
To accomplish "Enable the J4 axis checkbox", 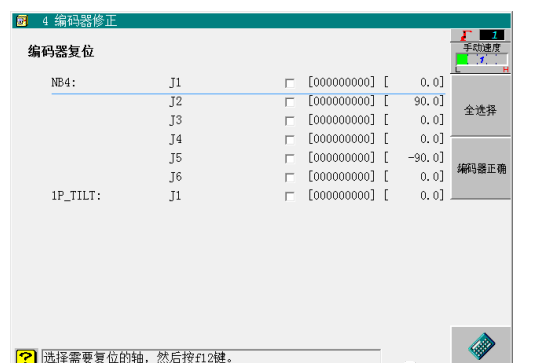I will pyautogui.click(x=290, y=140).
